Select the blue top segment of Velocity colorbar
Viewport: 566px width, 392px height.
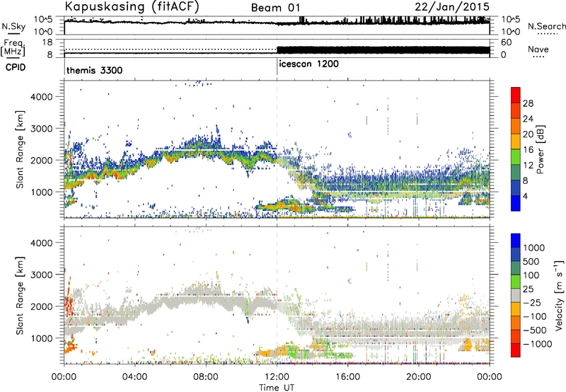click(516, 241)
